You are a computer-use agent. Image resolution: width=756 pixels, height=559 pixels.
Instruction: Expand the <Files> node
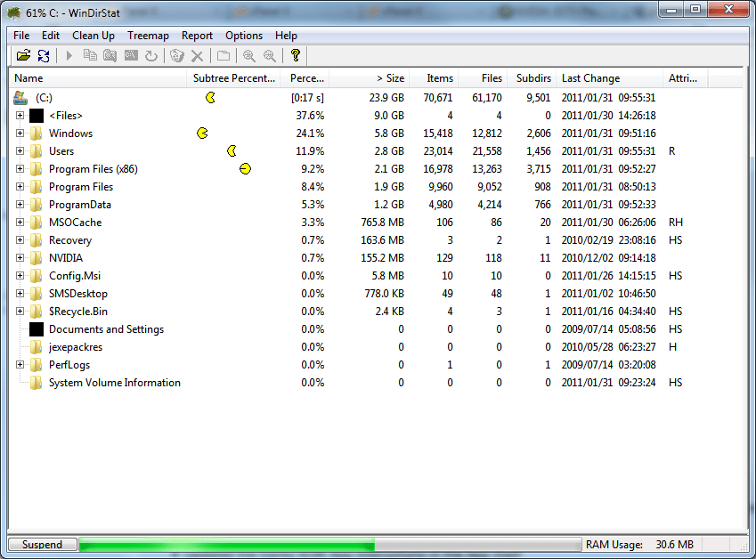coord(20,115)
